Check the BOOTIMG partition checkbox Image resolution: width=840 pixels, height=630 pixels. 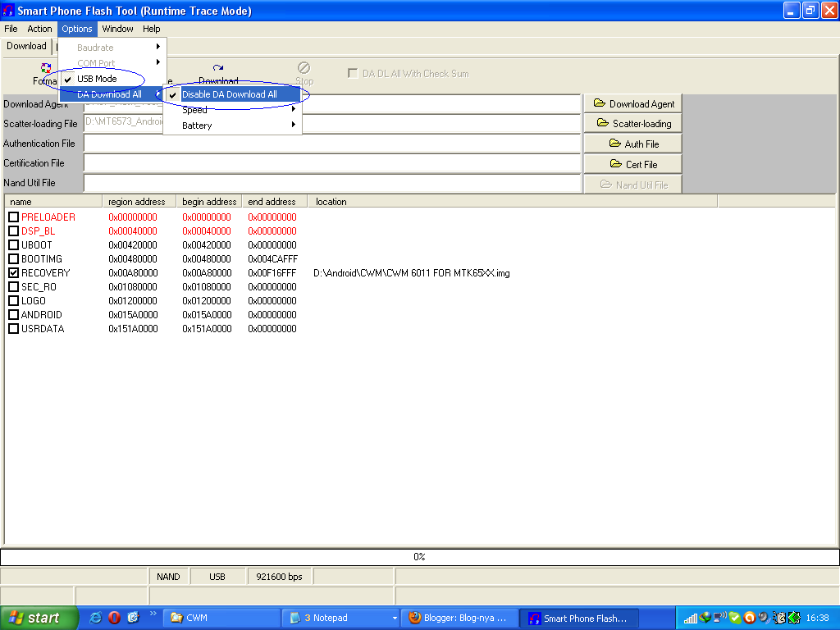pos(13,258)
